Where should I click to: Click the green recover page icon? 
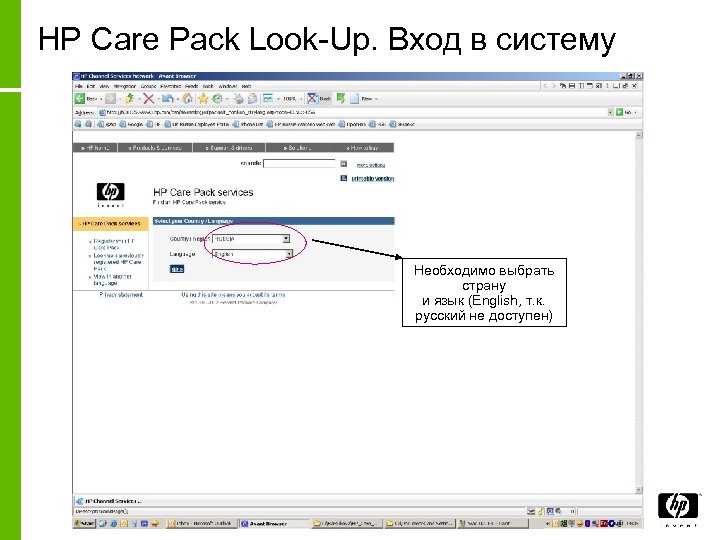click(x=341, y=98)
